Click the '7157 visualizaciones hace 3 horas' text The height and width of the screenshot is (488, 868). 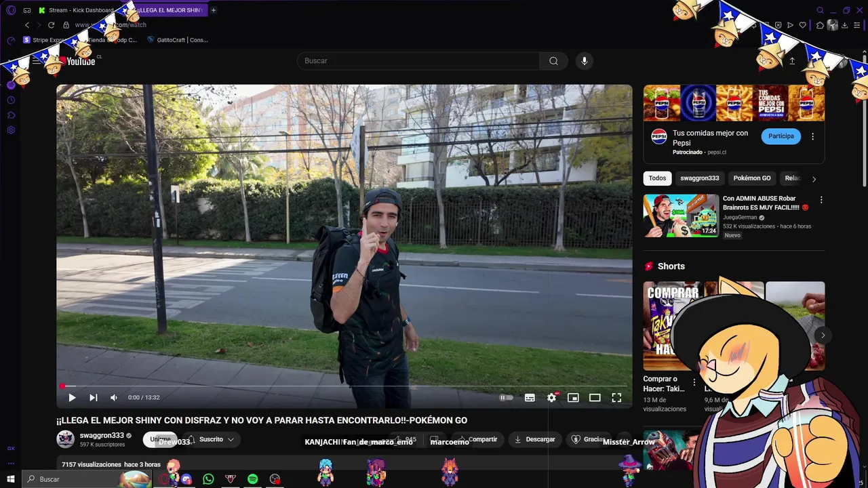pyautogui.click(x=111, y=465)
